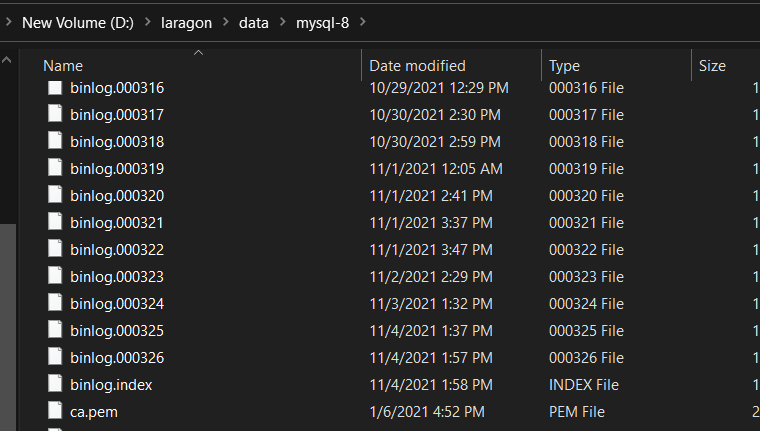Sort files by Date modified column
The width and height of the screenshot is (760, 431).
[417, 66]
